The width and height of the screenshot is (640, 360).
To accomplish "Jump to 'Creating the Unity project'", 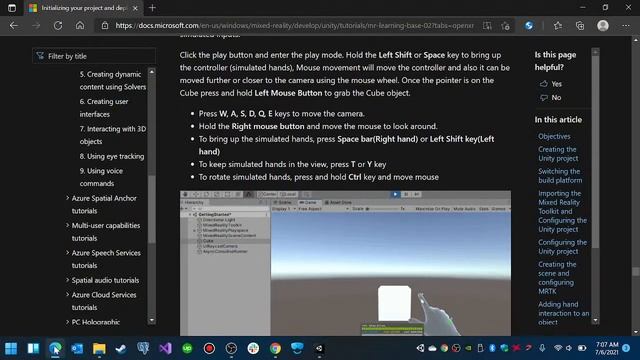I will (558, 154).
